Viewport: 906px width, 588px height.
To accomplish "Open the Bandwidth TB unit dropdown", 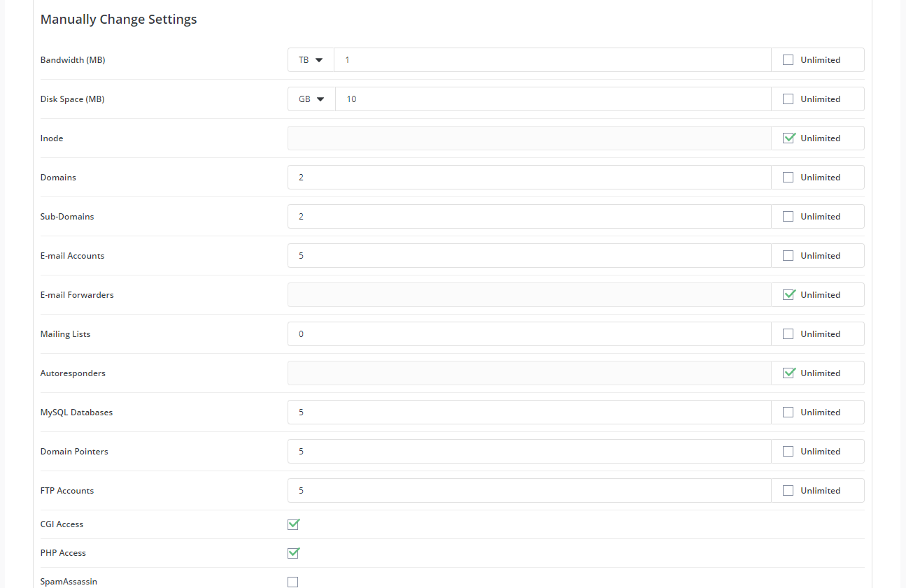I will point(311,60).
